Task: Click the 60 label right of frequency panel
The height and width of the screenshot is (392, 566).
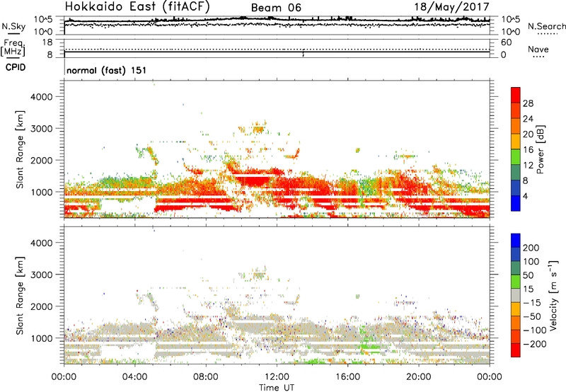Action: tap(507, 42)
